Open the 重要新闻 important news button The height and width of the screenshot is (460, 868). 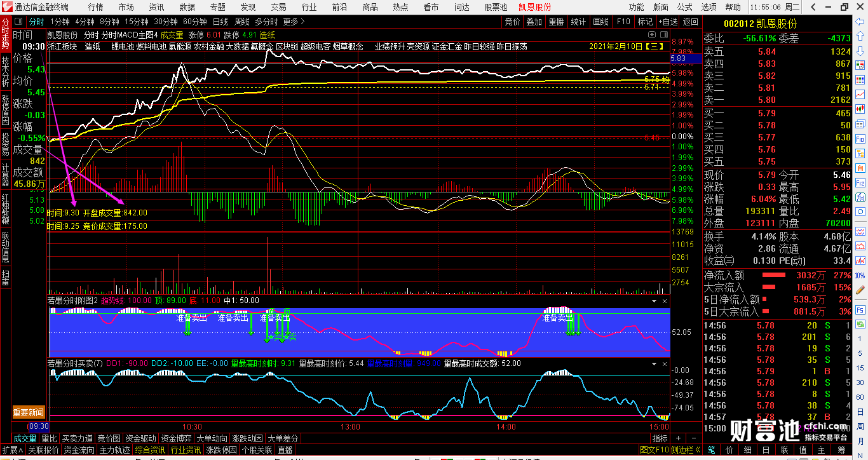[29, 413]
